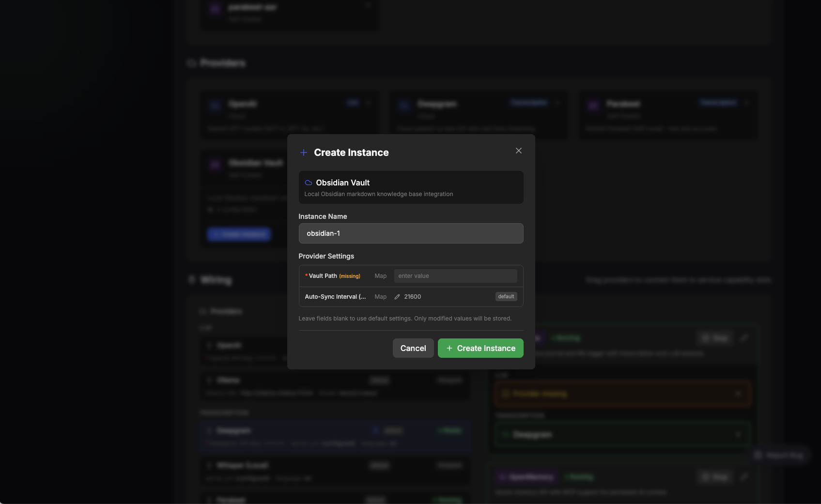Click the Running status badge on OpenMemory
821x504 pixels.
(x=579, y=477)
